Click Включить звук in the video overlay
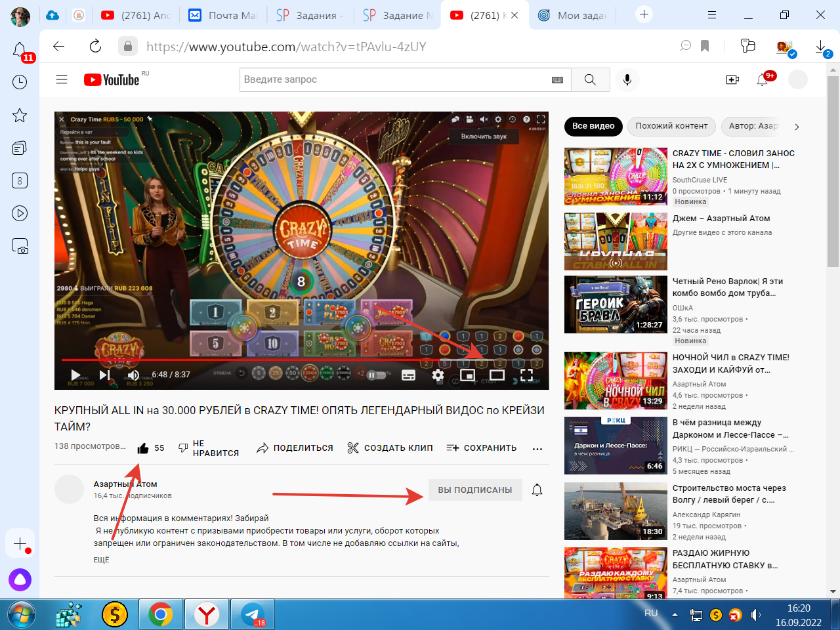This screenshot has width=840, height=630. (x=484, y=136)
